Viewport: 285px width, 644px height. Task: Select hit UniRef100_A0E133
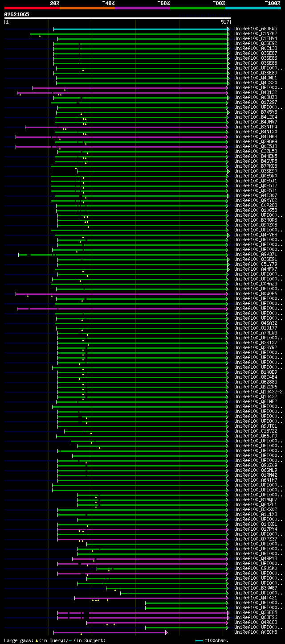256,48
